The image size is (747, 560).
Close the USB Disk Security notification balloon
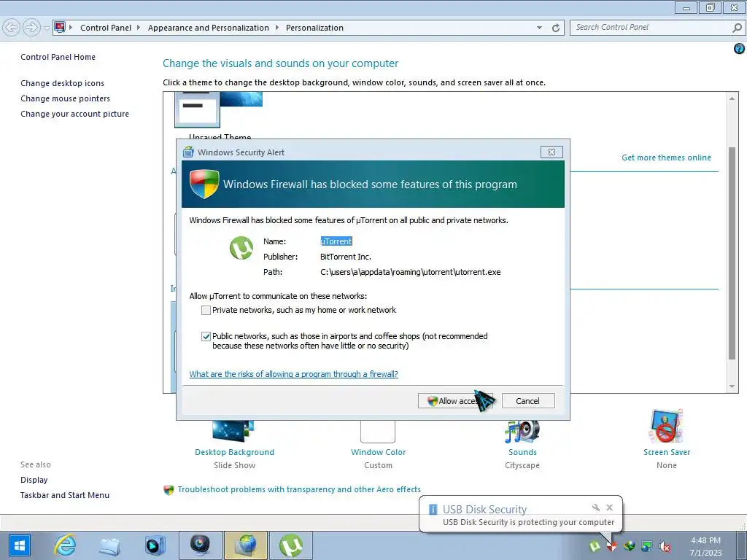click(x=609, y=507)
